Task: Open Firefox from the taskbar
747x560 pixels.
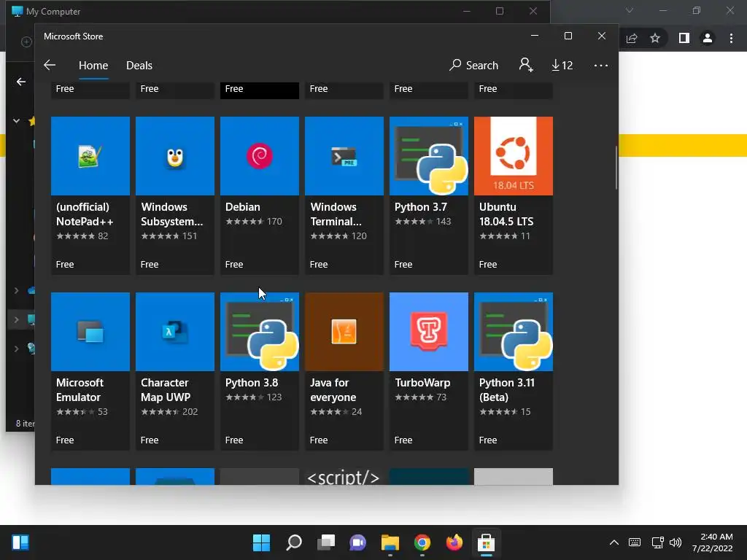Action: [x=454, y=542]
